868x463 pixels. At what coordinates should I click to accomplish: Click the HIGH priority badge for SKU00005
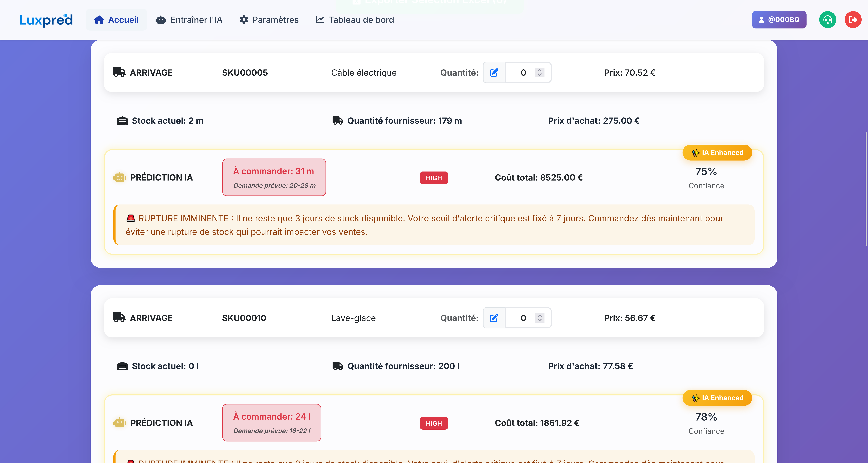tap(434, 178)
